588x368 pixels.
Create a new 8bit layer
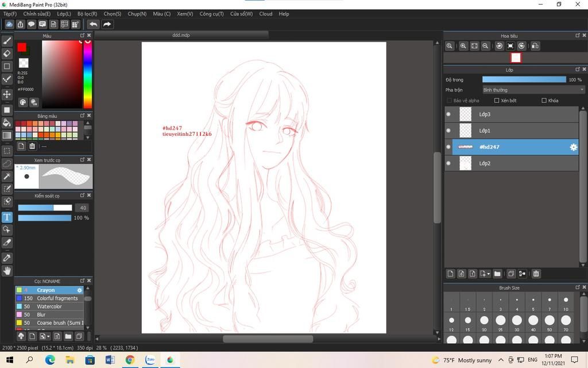[x=461, y=274]
